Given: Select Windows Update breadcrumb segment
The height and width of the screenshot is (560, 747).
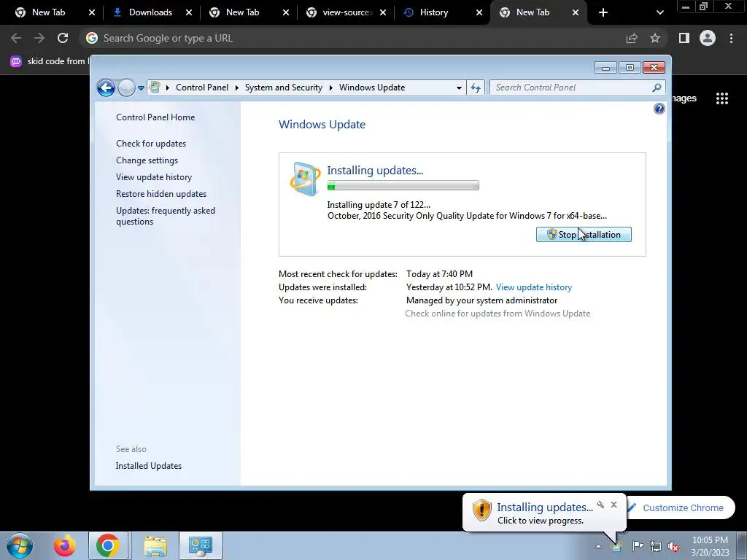Looking at the screenshot, I should [x=372, y=87].
